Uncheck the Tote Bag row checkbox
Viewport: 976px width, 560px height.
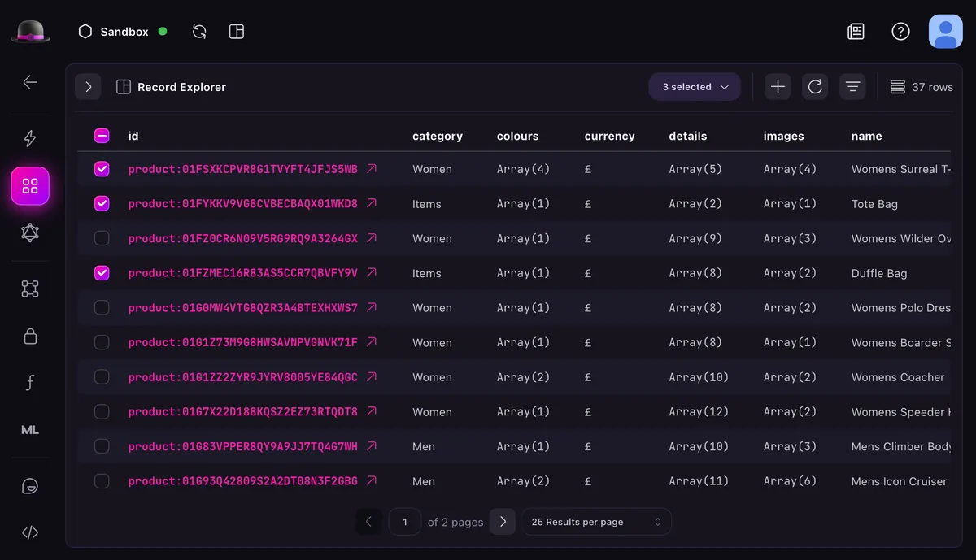click(102, 204)
